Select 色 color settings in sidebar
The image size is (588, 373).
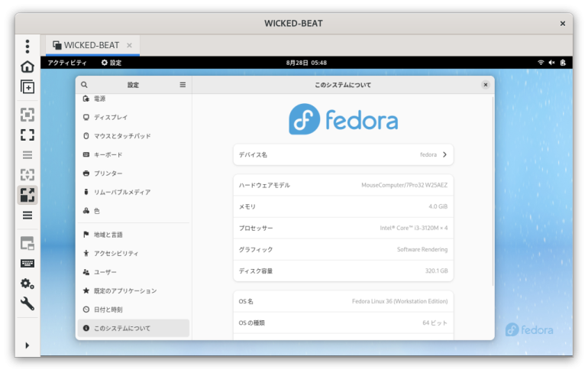click(97, 210)
